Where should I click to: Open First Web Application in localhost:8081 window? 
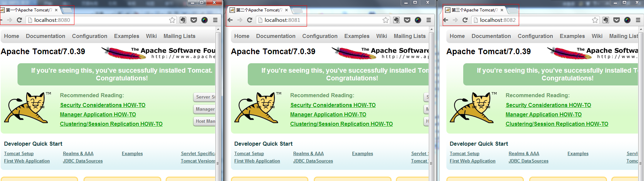(x=257, y=161)
